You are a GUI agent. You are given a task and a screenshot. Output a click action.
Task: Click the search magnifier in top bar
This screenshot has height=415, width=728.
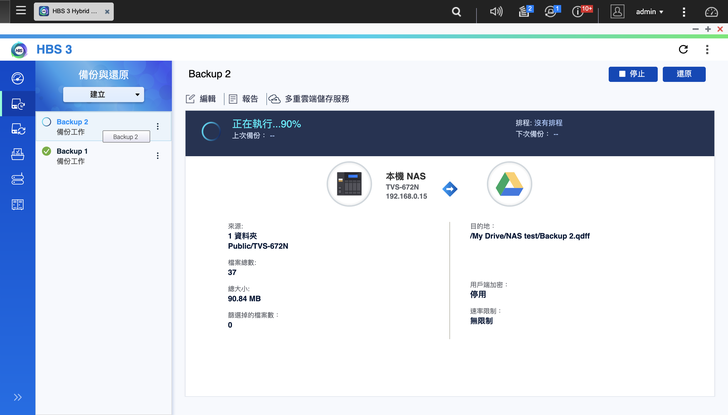(x=457, y=12)
